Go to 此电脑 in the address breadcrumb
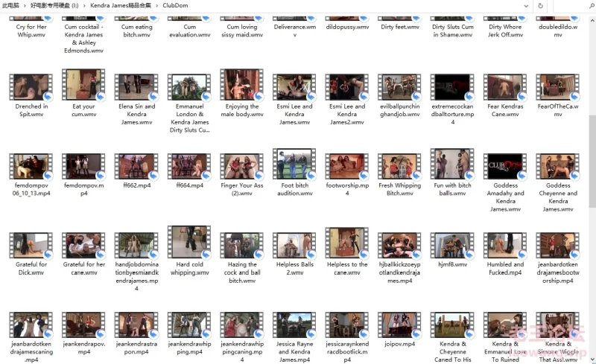The height and width of the screenshot is (364, 596). tap(10, 5)
